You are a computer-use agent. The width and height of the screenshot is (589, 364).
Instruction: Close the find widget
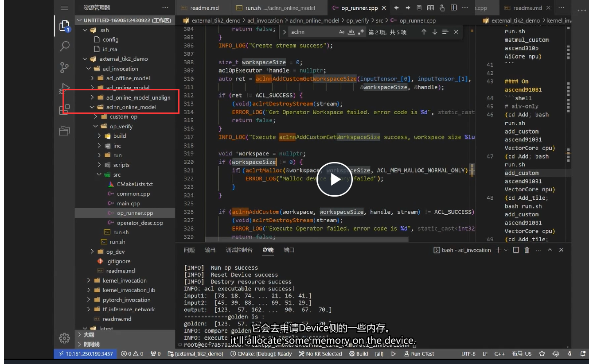click(456, 32)
